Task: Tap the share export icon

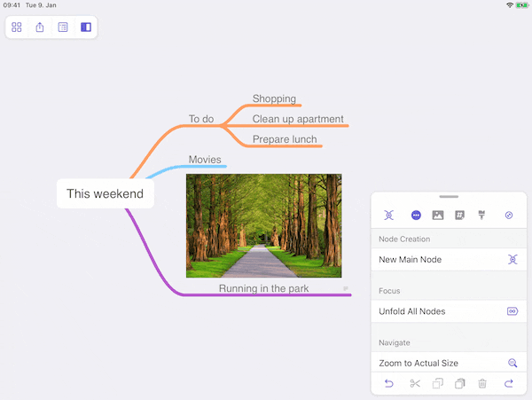Action: coord(40,27)
